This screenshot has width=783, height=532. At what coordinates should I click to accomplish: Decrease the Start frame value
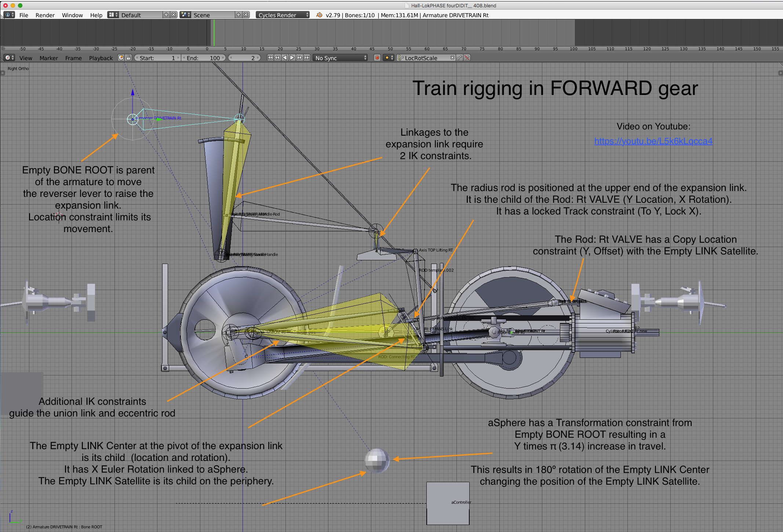(x=137, y=58)
